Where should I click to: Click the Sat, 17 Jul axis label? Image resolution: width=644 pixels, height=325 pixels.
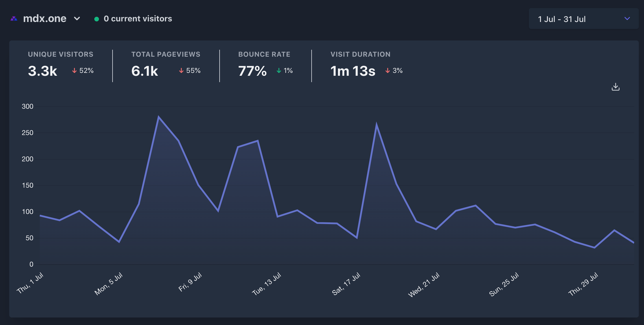click(346, 284)
